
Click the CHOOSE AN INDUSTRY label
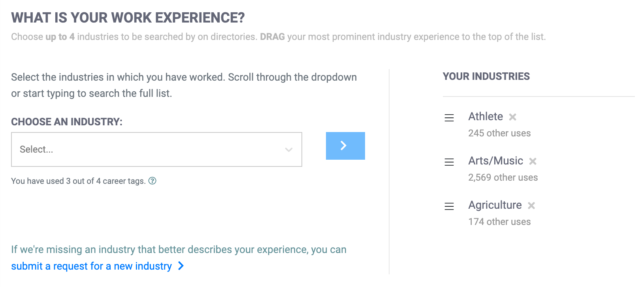(67, 122)
